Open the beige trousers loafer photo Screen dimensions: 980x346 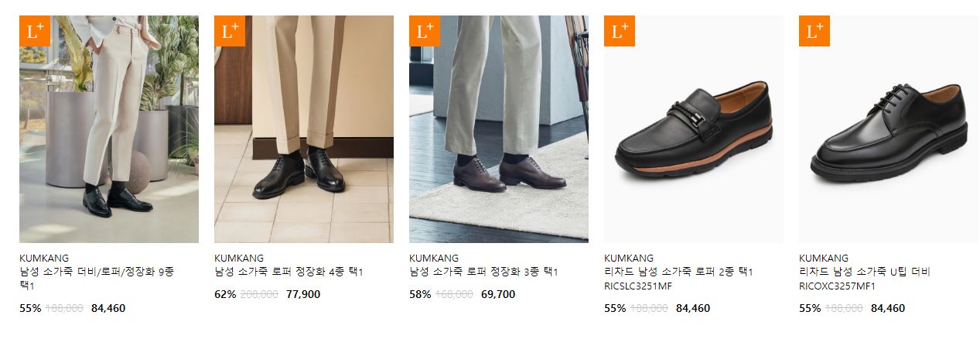304,129
